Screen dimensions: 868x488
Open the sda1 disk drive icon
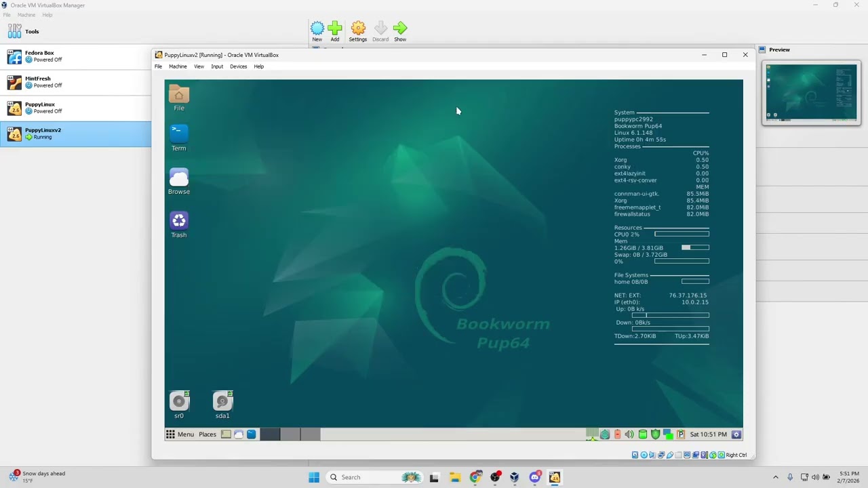point(222,405)
